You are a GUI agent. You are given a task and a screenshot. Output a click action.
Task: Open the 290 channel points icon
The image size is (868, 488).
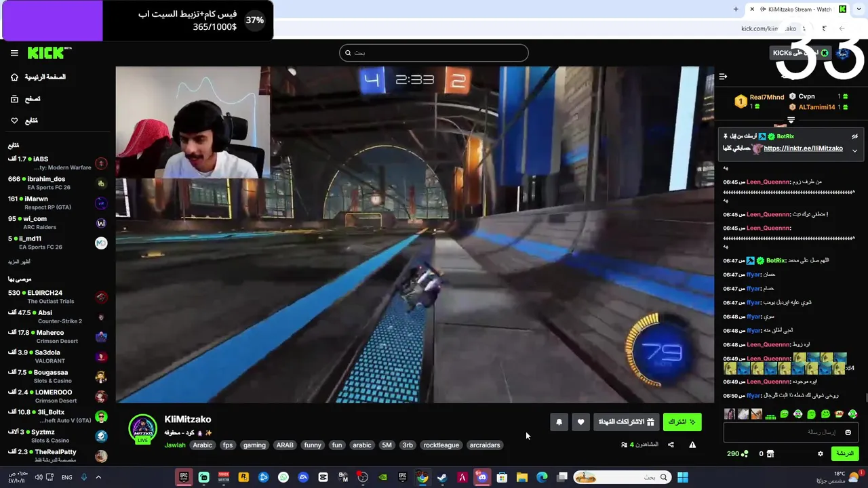[745, 454]
